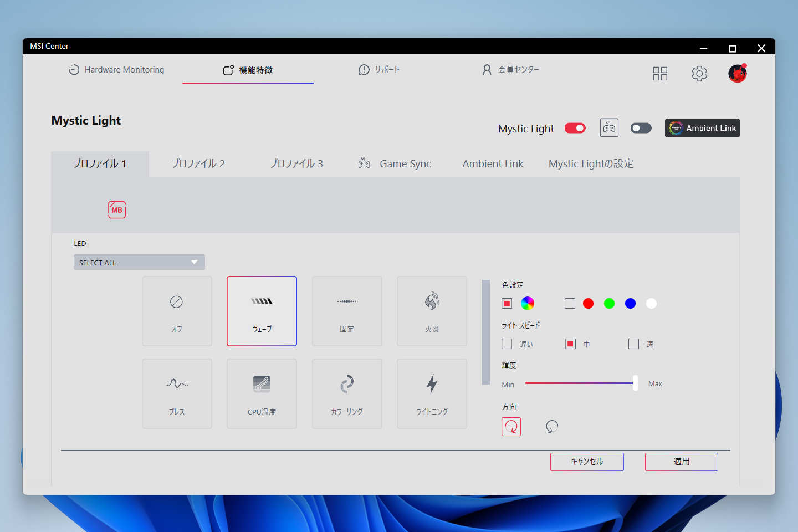Check the rainbow color checkbox

507,303
